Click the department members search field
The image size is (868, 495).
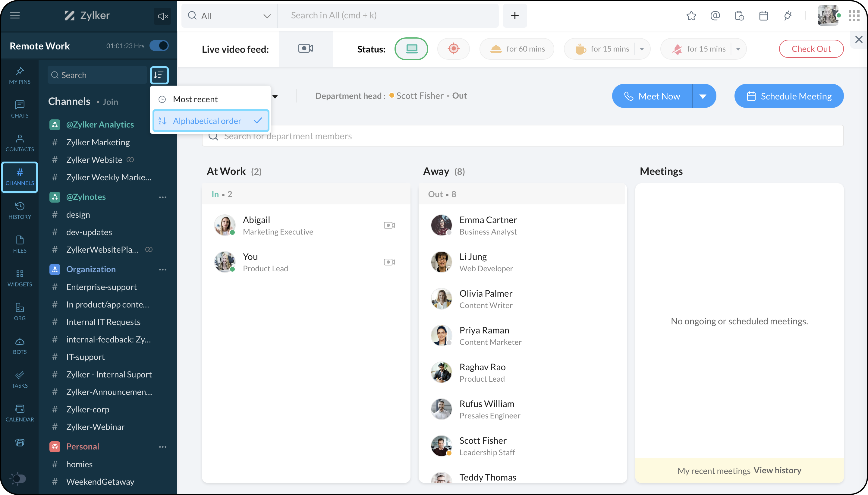(522, 136)
